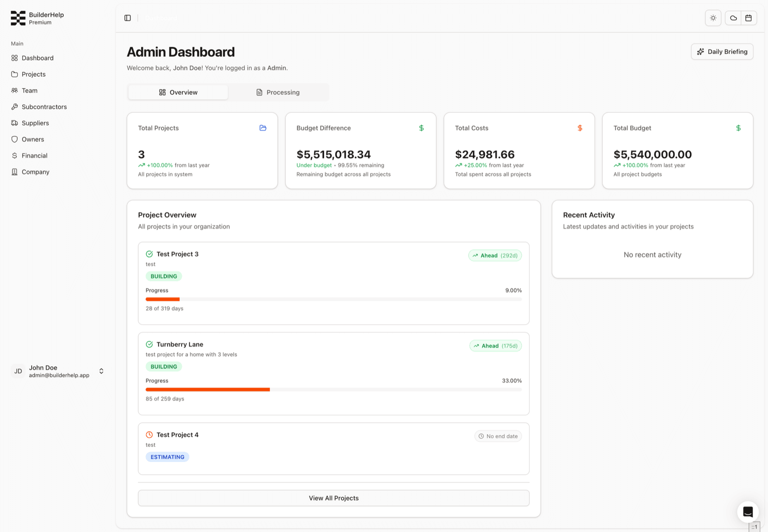Click Ahead (175d) badge
Screen dimensions: 768x532
[495, 346]
